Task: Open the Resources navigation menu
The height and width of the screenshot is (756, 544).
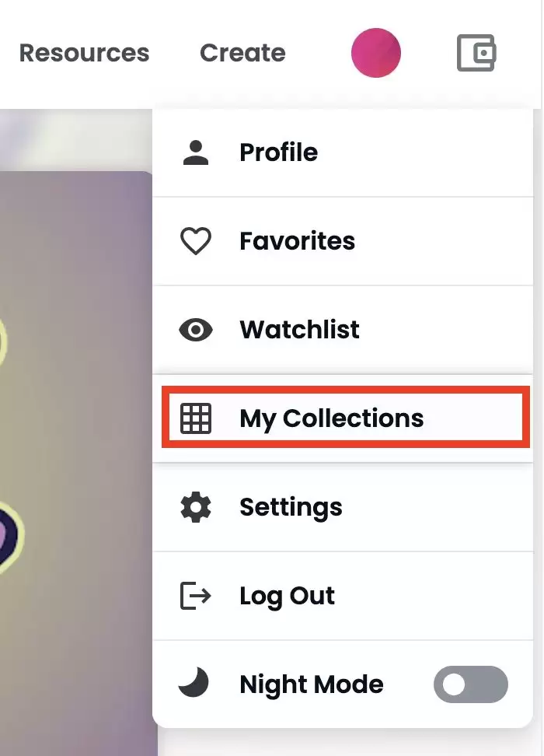Action: 84,53
